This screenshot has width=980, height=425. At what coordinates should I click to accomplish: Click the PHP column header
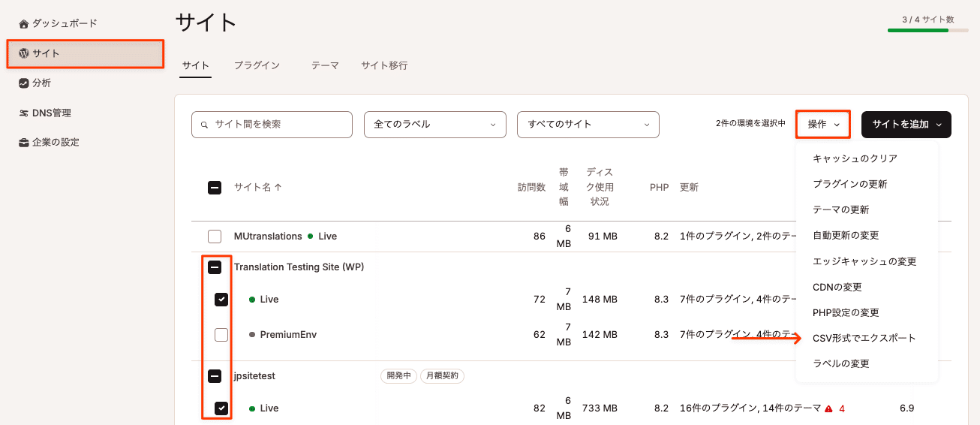tap(659, 188)
